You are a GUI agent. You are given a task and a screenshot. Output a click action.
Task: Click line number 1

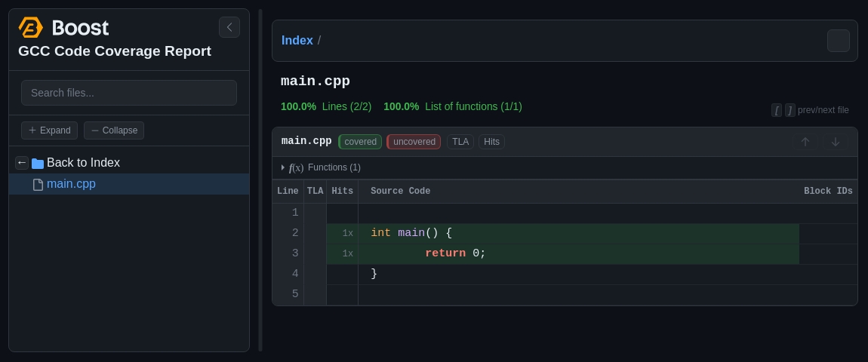point(295,213)
